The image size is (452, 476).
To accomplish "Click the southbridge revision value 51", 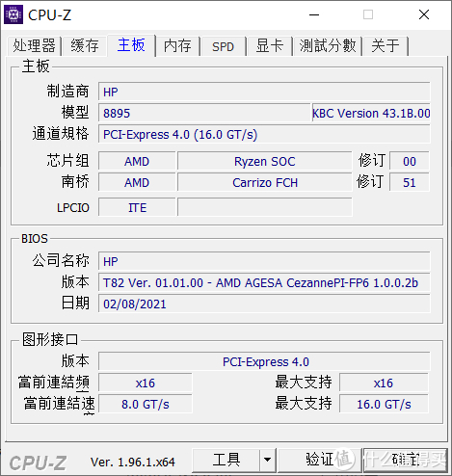I will click(x=410, y=182).
